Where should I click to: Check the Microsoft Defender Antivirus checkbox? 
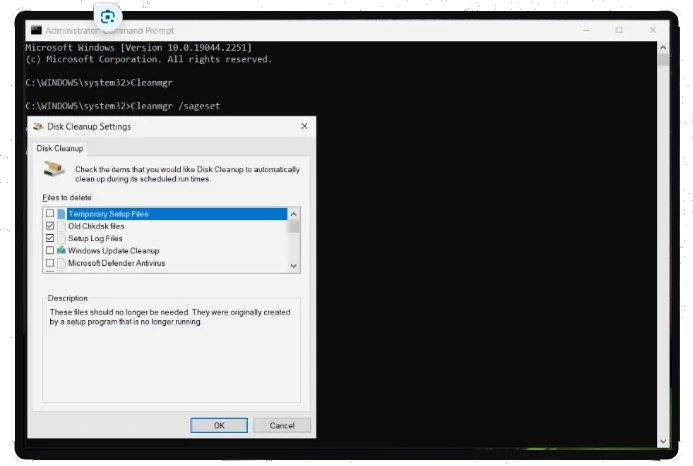(50, 263)
